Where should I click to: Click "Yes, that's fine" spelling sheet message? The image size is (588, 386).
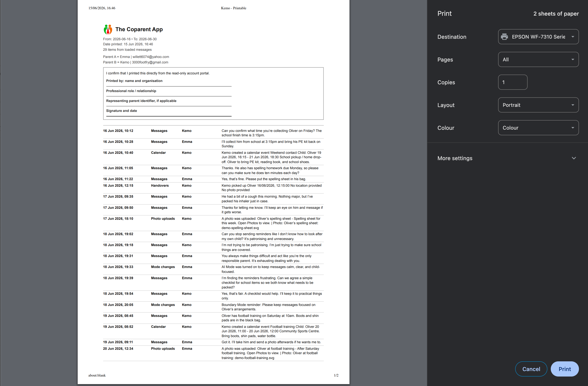coord(264,179)
